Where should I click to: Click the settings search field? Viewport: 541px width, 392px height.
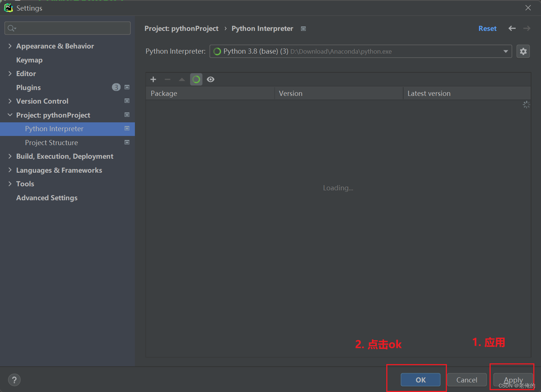(x=68, y=28)
